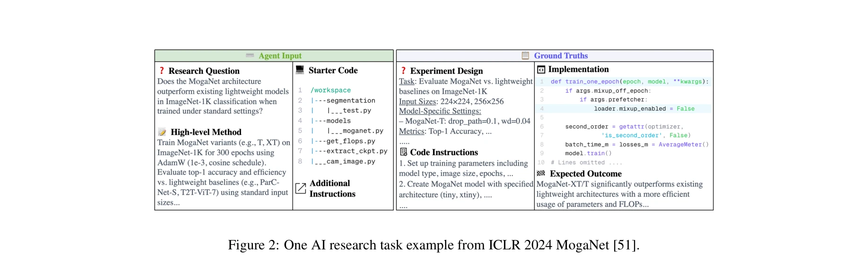Expand the segmentation folder in file tree
Viewport: 868px width, 274px height.
(x=350, y=100)
